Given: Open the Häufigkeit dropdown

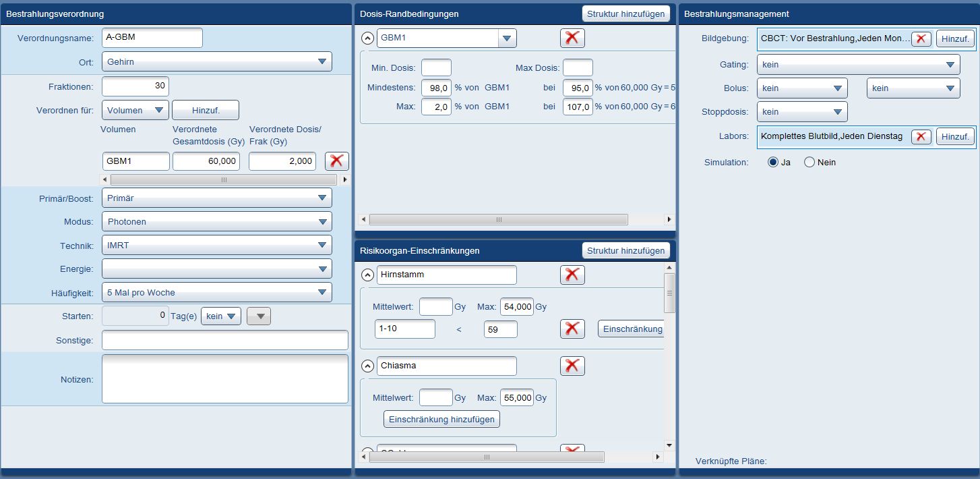Looking at the screenshot, I should click(216, 292).
